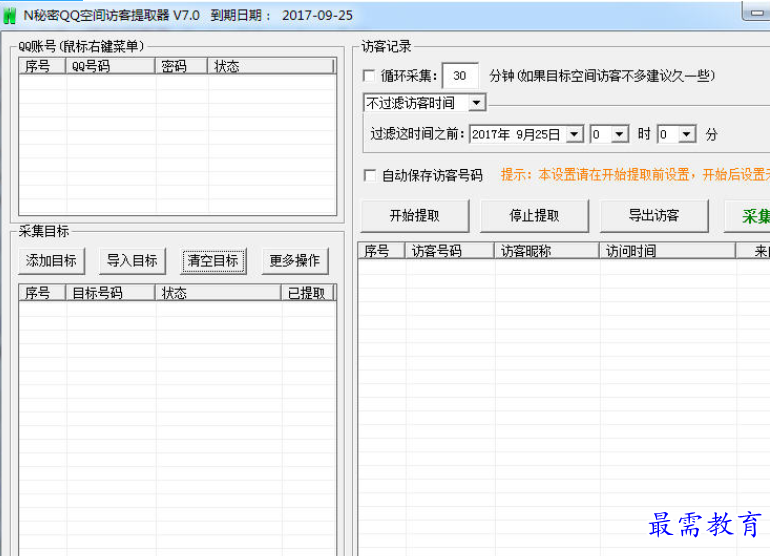Click the 循环采集 minutes input field showing 30

pyautogui.click(x=460, y=76)
